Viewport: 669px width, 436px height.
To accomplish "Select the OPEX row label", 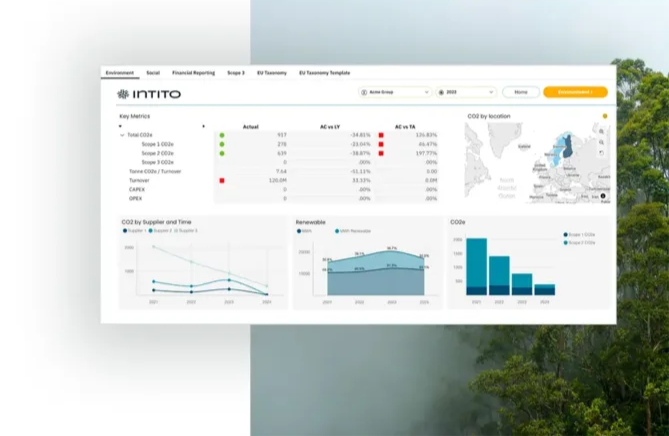I will pos(135,198).
